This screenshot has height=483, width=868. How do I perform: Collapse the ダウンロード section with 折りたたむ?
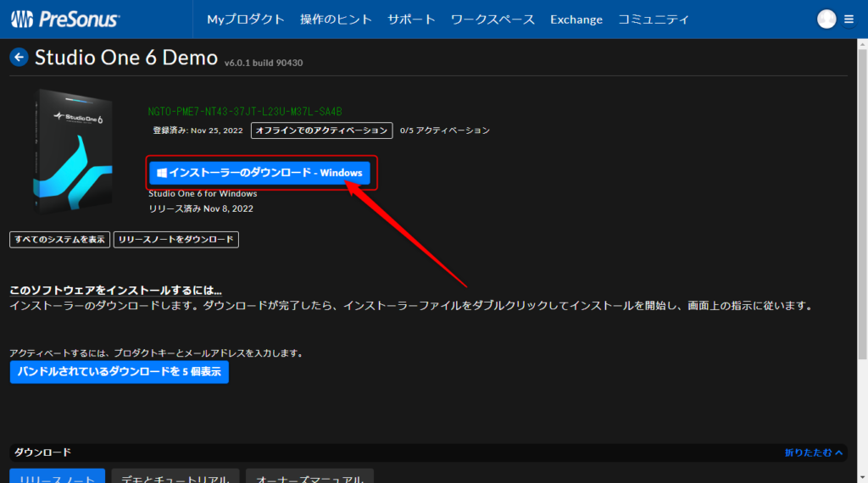click(813, 452)
